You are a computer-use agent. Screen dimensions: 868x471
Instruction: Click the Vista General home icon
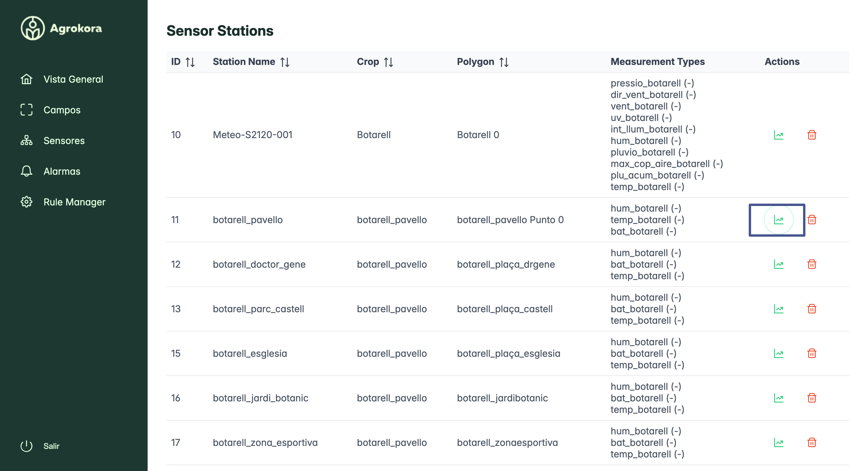27,79
